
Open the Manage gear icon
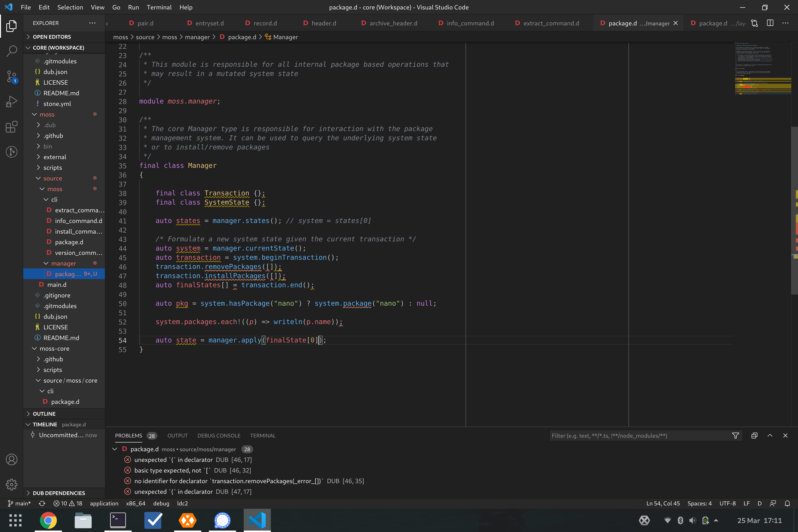click(12, 485)
